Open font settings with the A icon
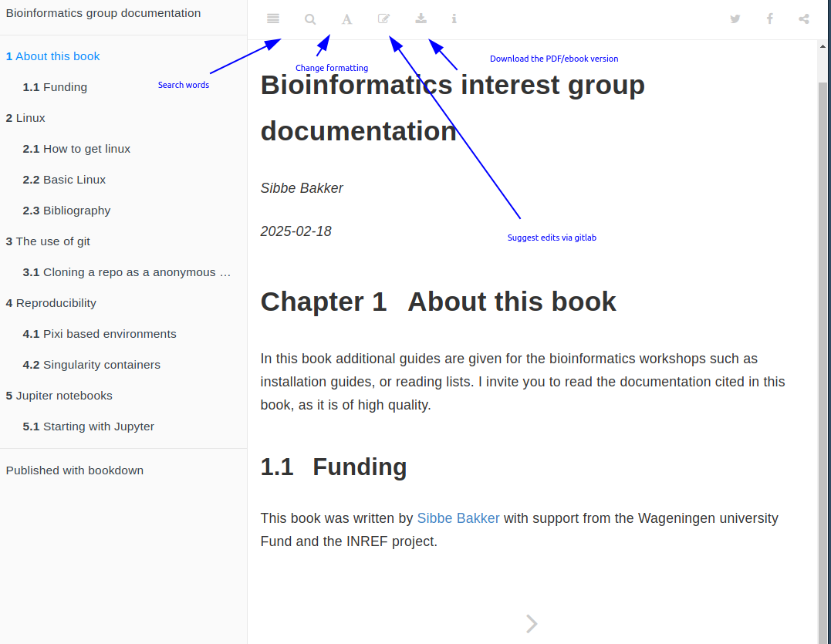831x644 pixels. point(347,19)
